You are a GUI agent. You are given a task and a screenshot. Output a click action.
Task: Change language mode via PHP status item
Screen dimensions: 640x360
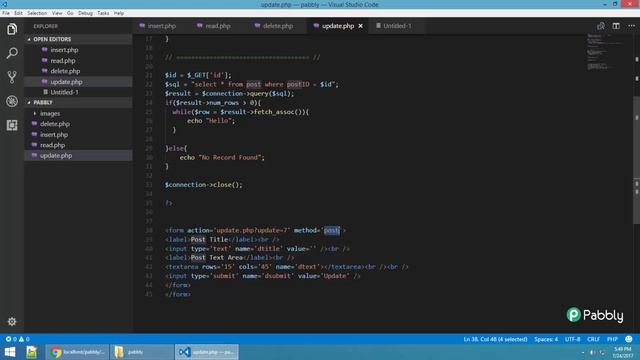tap(612, 339)
